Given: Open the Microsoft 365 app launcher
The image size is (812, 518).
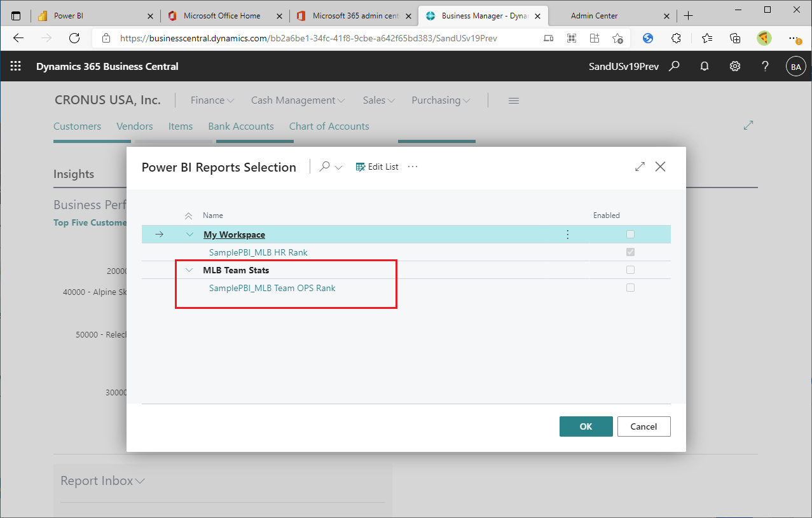Looking at the screenshot, I should (x=15, y=66).
